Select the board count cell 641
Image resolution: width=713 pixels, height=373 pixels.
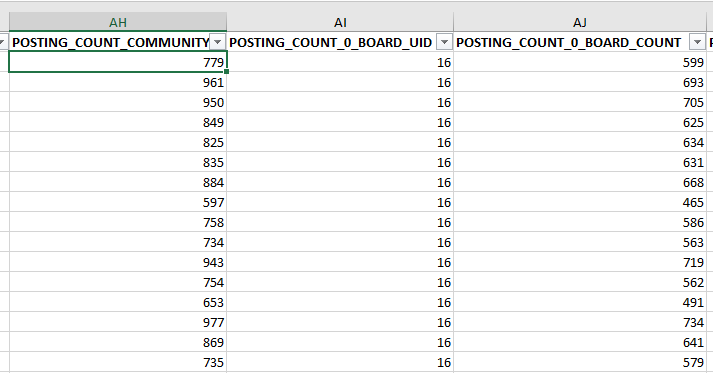[580, 343]
